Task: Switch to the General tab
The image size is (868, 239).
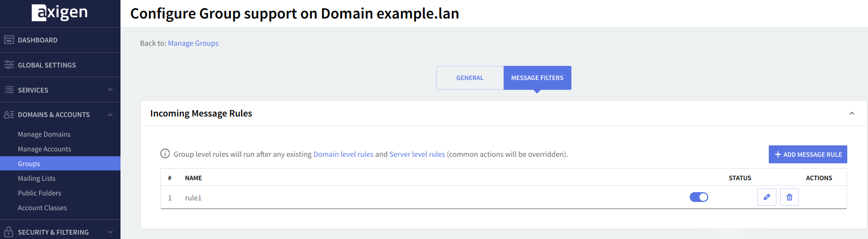Action: pos(469,78)
